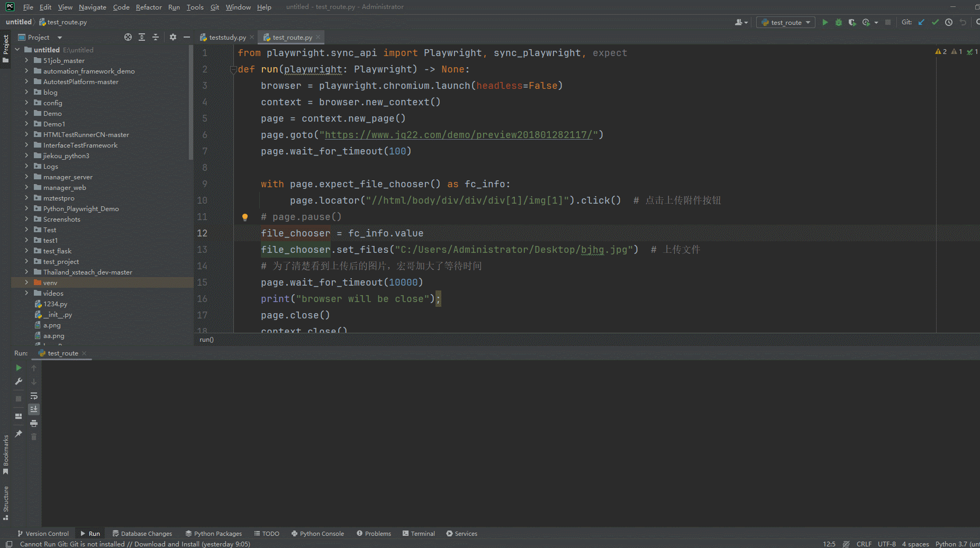
Task: Click the Debug bug icon in toolbar
Action: click(838, 22)
